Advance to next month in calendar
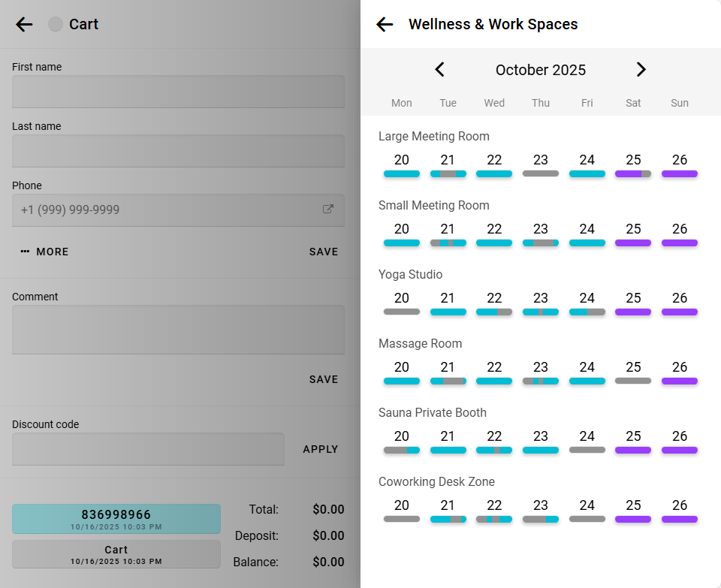721x588 pixels. tap(641, 70)
